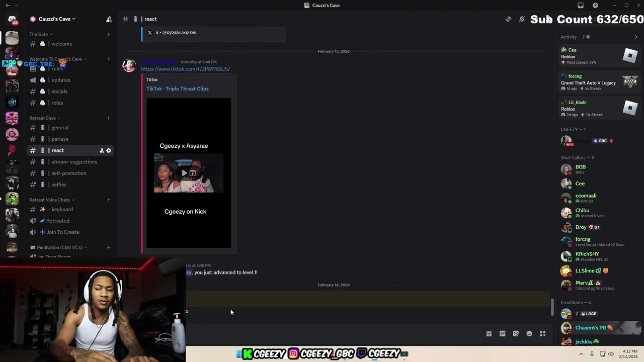Image resolution: width=644 pixels, height=362 pixels.
Task: Collapse Retreat Cave category
Action: [44, 118]
